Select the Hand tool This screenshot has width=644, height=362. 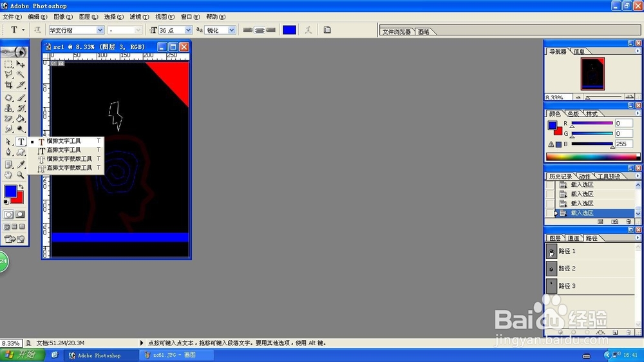point(8,175)
